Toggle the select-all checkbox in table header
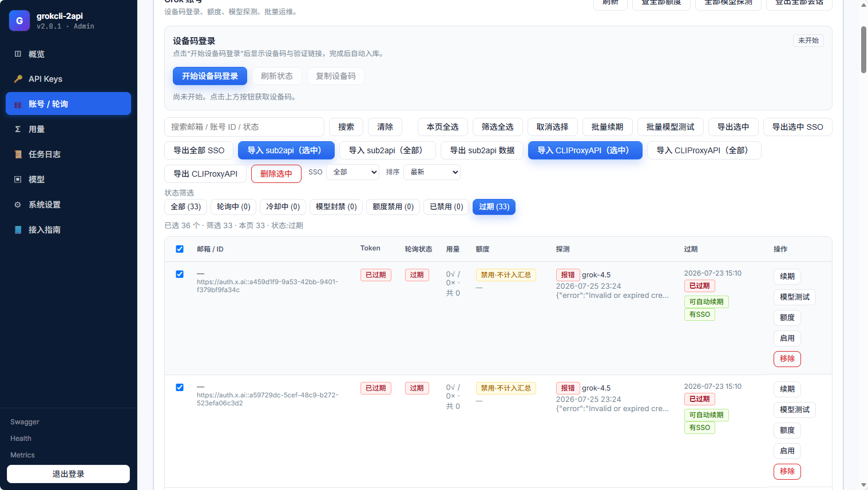 (180, 249)
